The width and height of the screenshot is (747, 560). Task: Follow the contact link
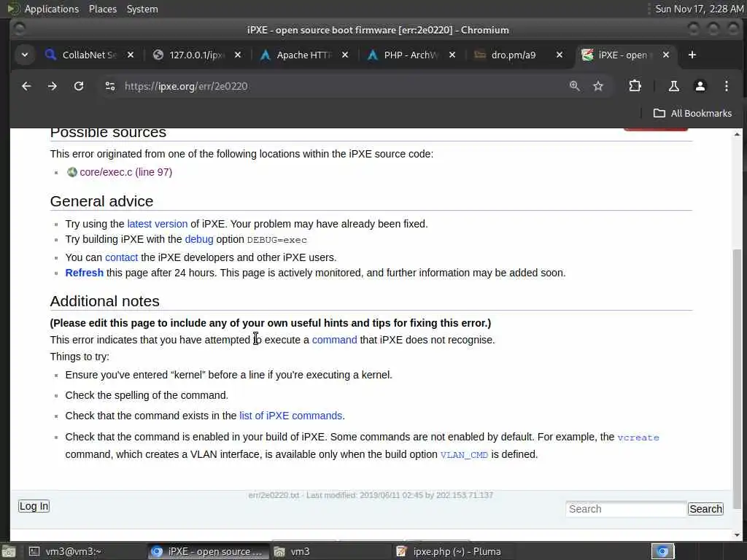[122, 257]
